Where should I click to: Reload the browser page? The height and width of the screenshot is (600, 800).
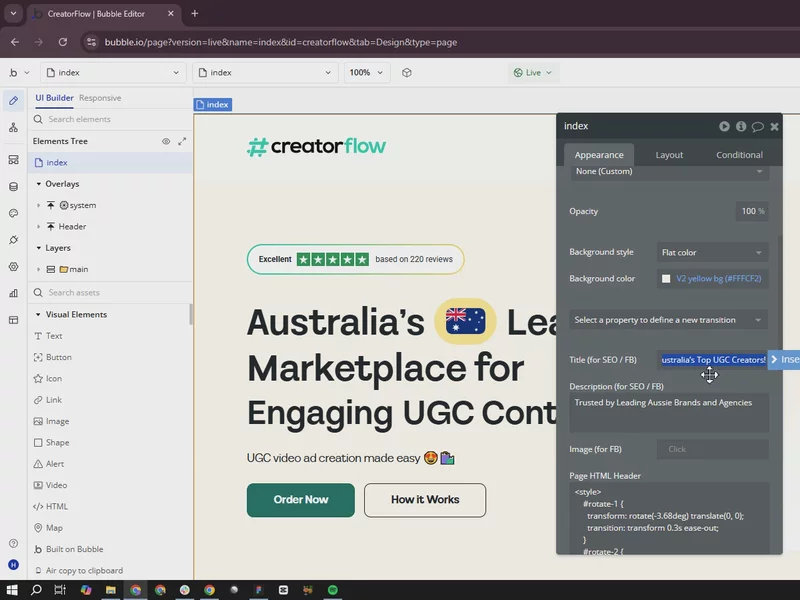pos(63,42)
